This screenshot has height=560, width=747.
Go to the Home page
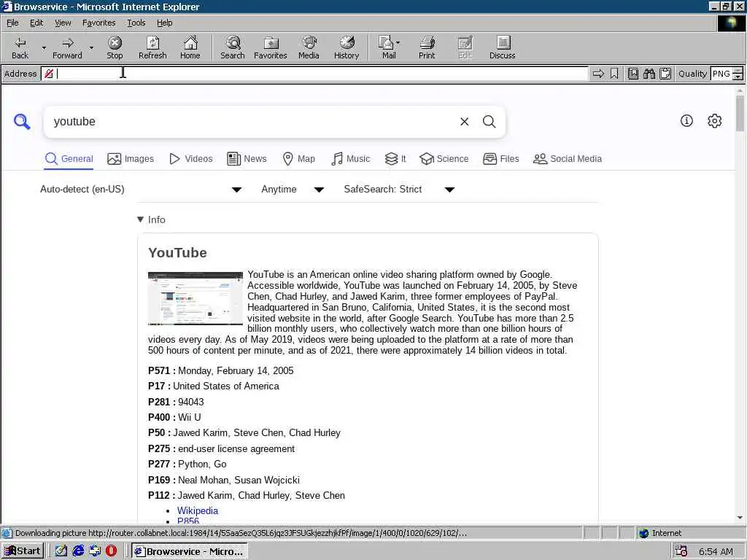(190, 47)
